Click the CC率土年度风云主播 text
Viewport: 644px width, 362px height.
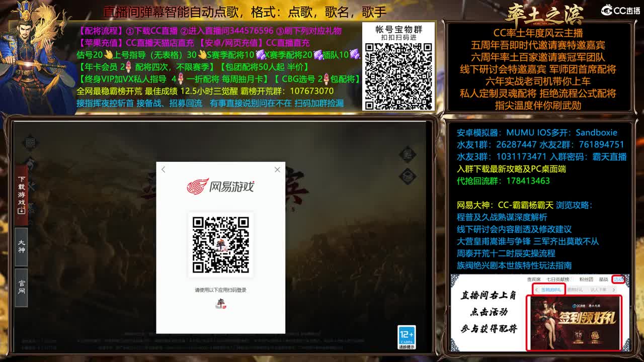pos(538,33)
